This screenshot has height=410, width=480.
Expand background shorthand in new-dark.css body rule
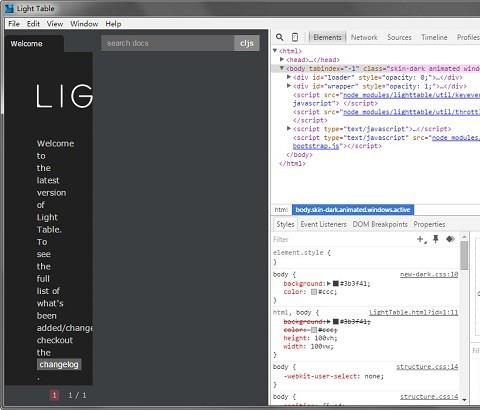pyautogui.click(x=329, y=283)
